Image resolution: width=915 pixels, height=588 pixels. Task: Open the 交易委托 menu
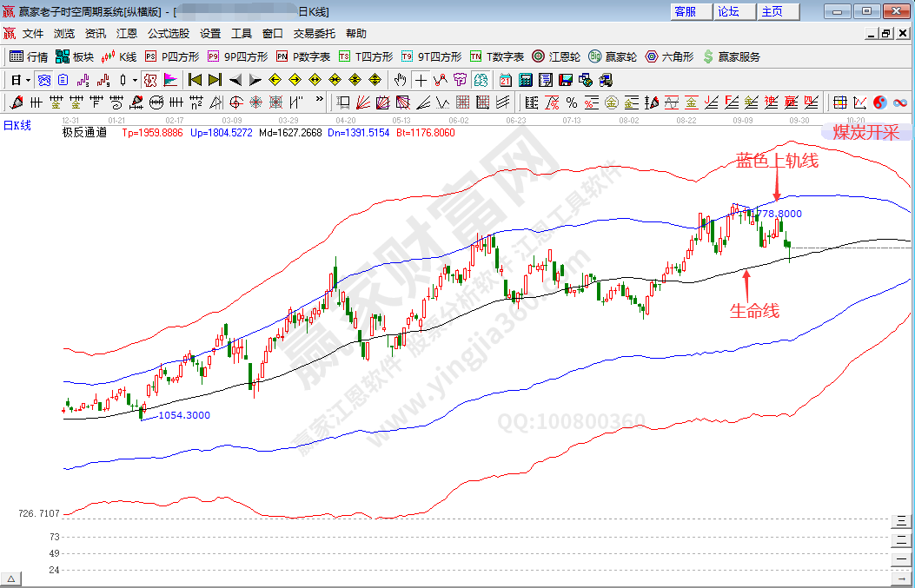(x=314, y=34)
